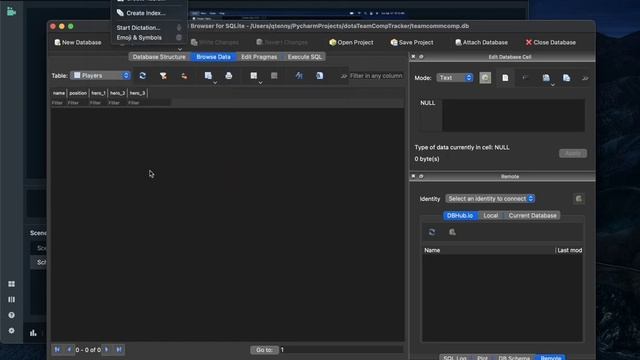
Task: Click the save table as-is icon
Action: pyautogui.click(x=208, y=76)
